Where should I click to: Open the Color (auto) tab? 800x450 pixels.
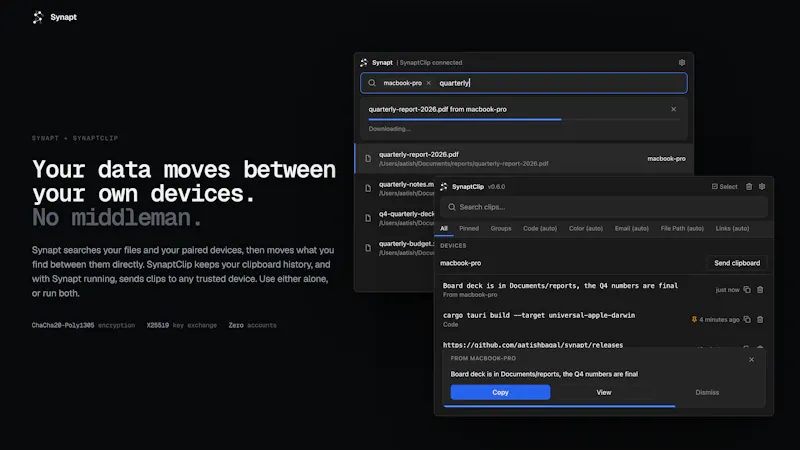point(586,229)
